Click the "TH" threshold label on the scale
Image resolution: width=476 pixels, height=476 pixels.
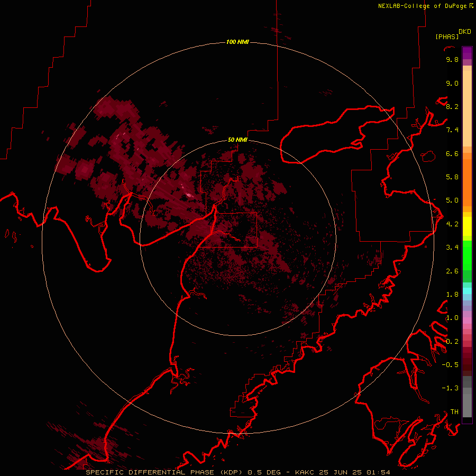click(454, 412)
